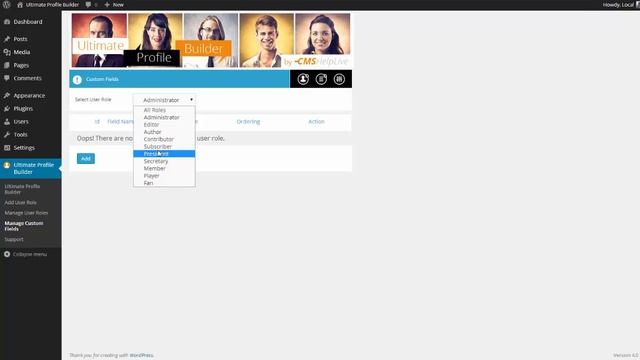Choose Author from role list

164,132
